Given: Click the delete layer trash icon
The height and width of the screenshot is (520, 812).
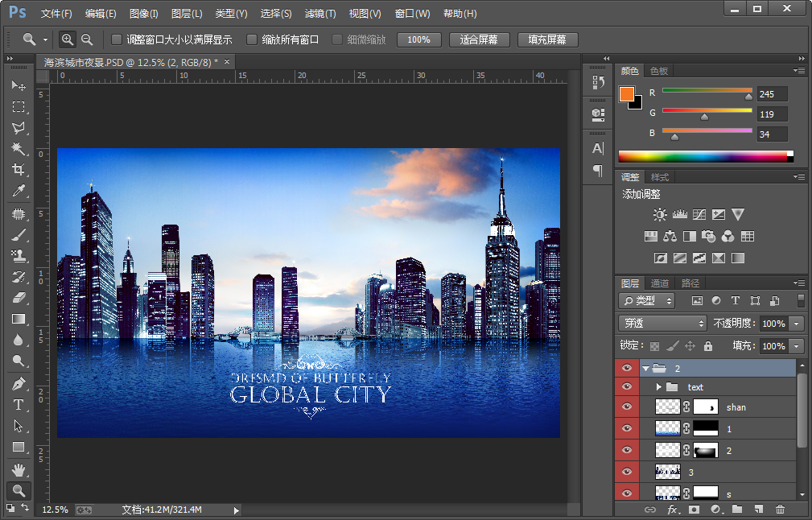Looking at the screenshot, I should (780, 510).
